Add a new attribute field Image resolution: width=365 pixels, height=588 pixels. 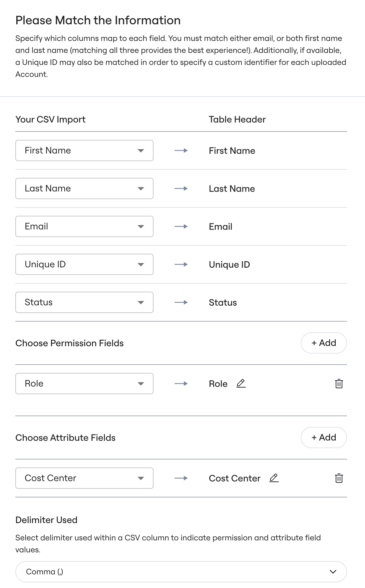click(324, 438)
